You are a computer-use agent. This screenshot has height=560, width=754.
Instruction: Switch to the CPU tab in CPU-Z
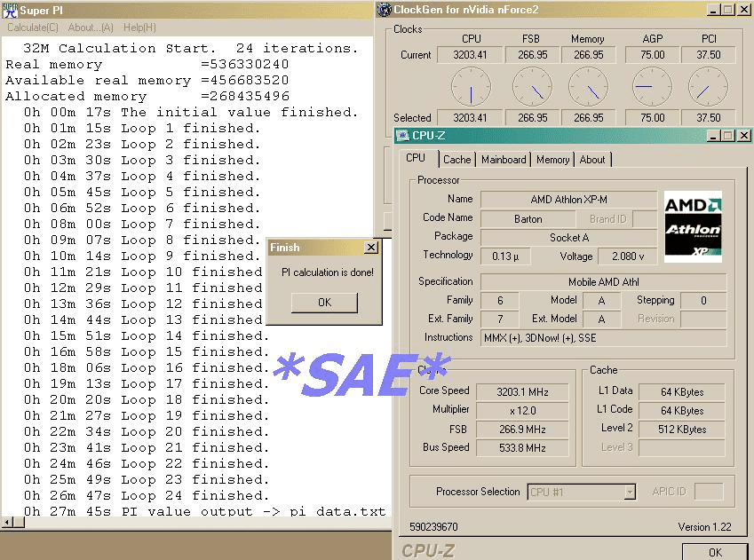[x=416, y=158]
